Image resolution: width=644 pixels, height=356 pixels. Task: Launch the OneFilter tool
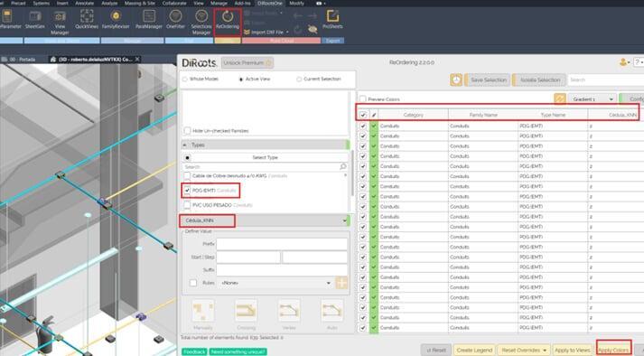[x=176, y=20]
